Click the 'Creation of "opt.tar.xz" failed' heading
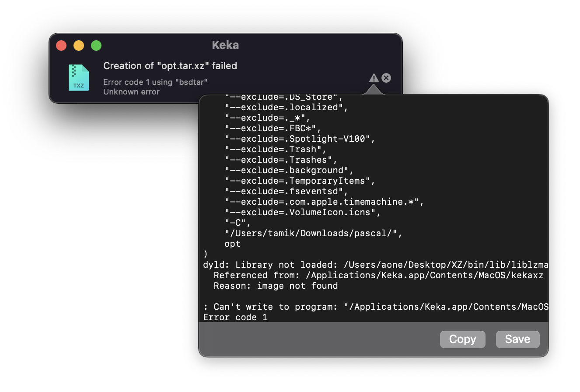 (x=170, y=66)
